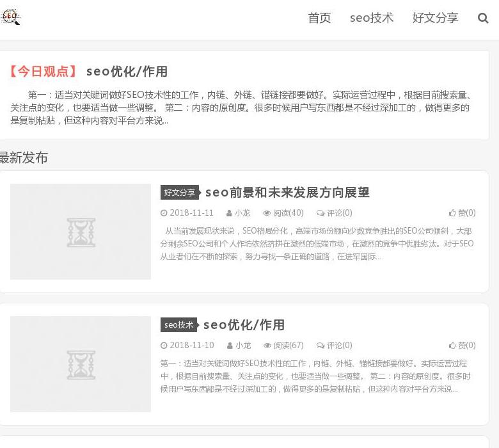Open featured article title seo优化/作用
Screen dimensions: 499x448
pos(127,71)
